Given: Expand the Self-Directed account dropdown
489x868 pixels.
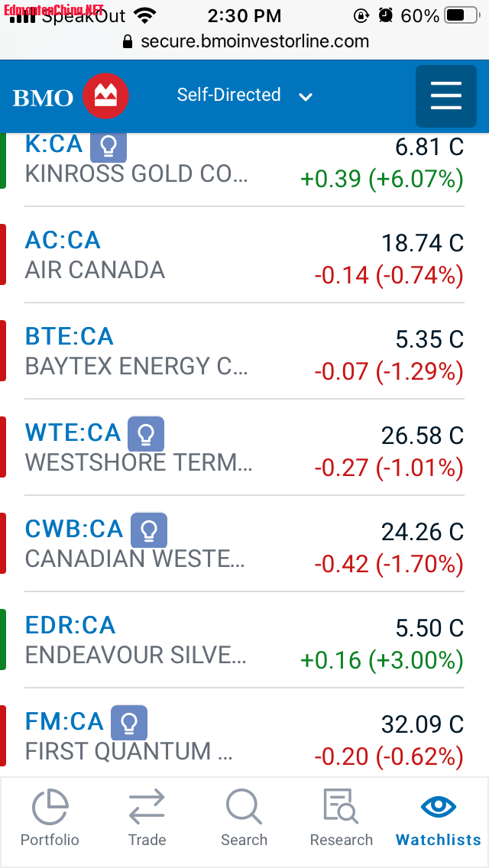Looking at the screenshot, I should tap(244, 96).
